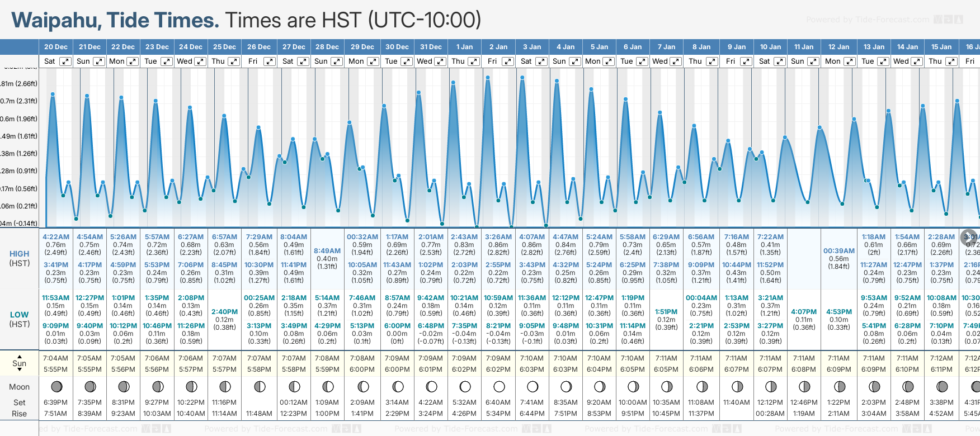
Task: Expand the Sun 11 Jan day column
Action: point(813,61)
